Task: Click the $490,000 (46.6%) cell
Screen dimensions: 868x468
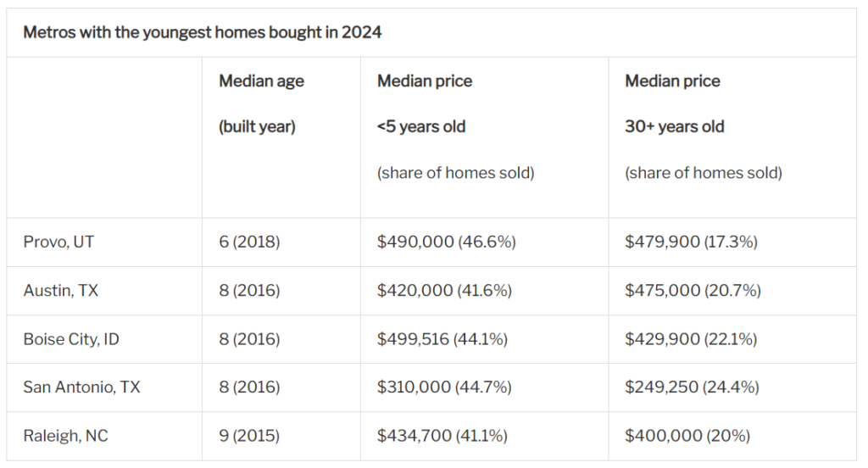Action: point(446,242)
